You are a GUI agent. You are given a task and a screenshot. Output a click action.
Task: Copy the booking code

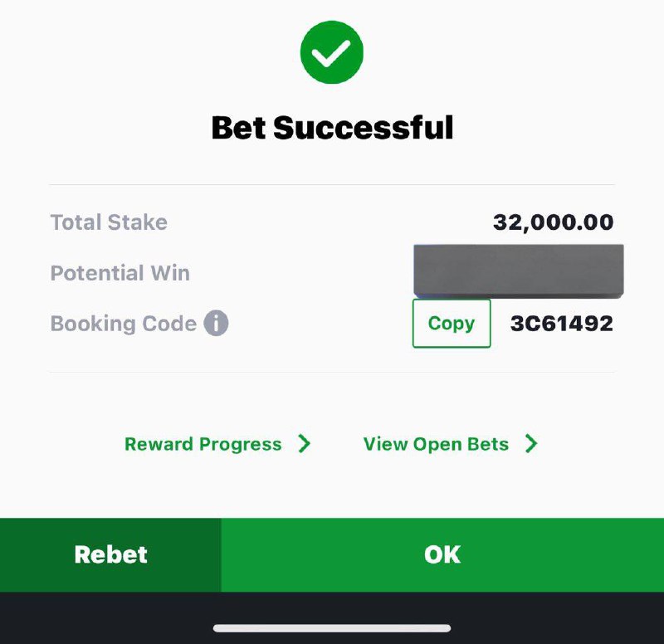pyautogui.click(x=452, y=323)
